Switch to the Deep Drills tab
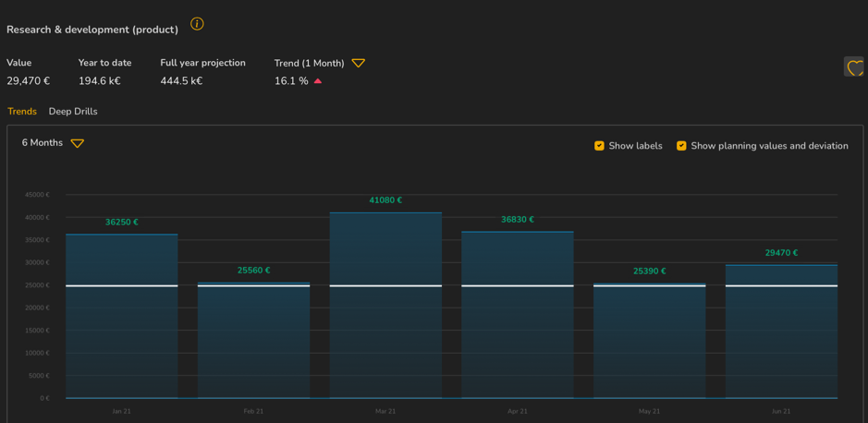The height and width of the screenshot is (423, 868). 73,112
